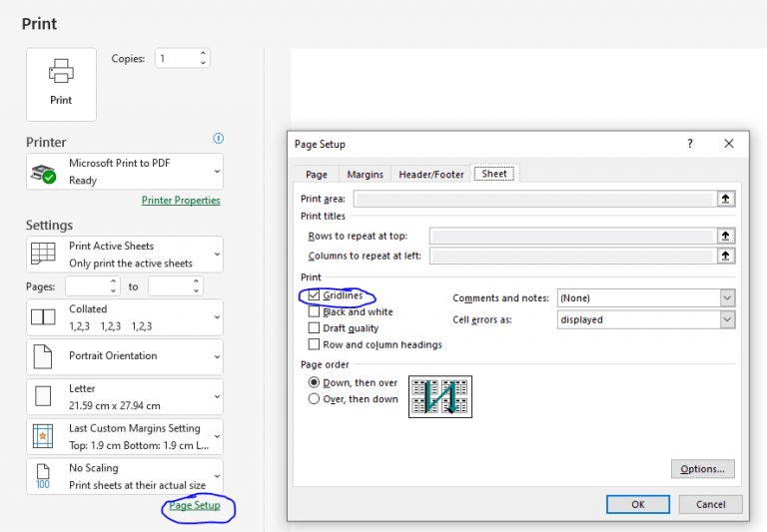Viewport: 767px width, 532px height.
Task: Open Comments and notes dropdown
Action: (x=646, y=297)
